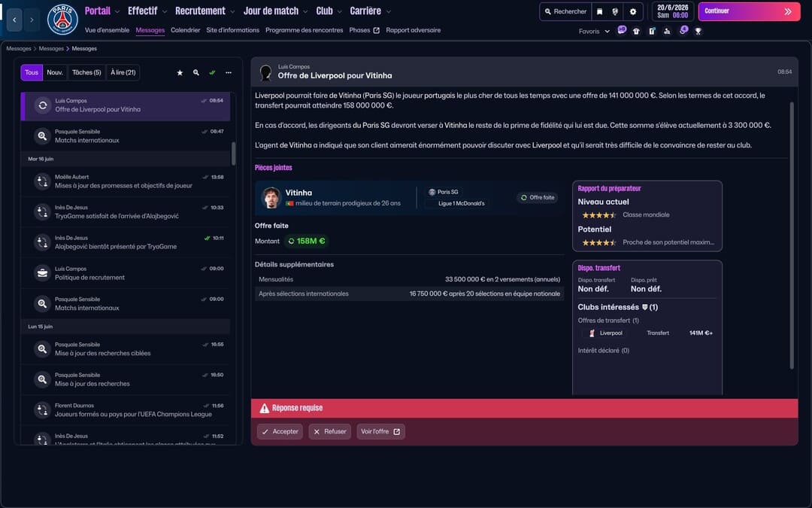
Task: Click the star icon above message list
Action: [180, 73]
